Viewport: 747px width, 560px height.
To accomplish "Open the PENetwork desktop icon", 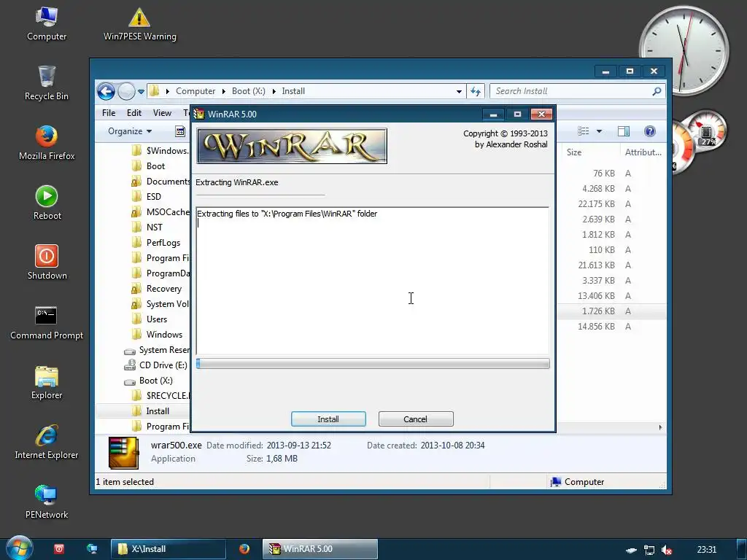I will click(x=46, y=502).
